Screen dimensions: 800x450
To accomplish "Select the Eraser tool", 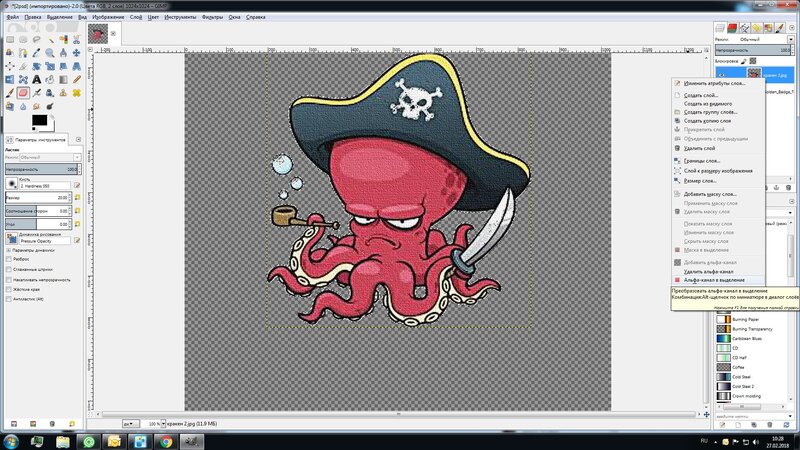I will [x=23, y=92].
